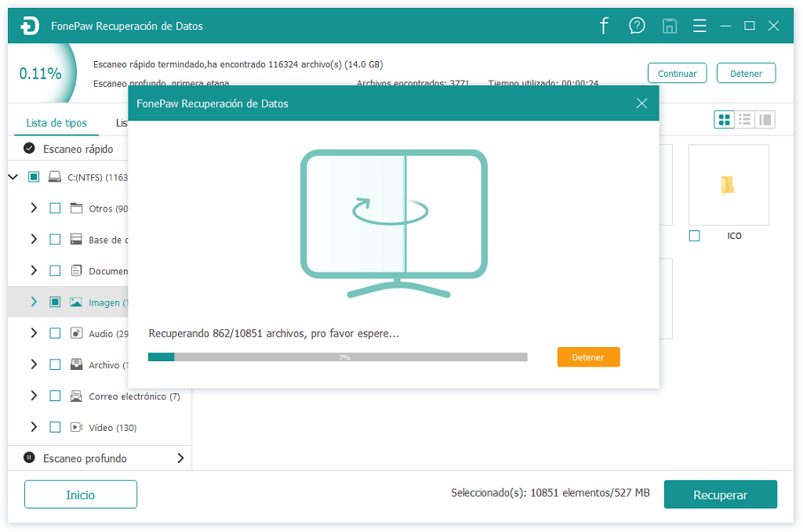Click the Base de datos icon

[x=76, y=240]
